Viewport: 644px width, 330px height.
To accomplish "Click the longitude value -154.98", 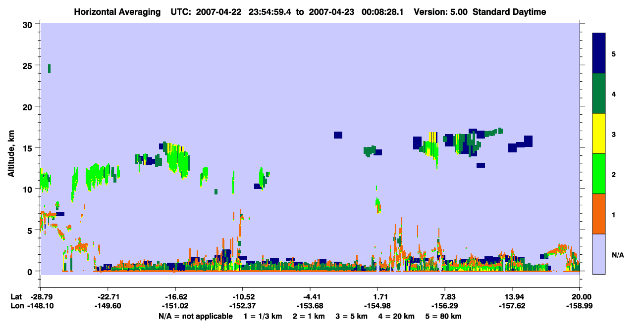I will pos(377,306).
